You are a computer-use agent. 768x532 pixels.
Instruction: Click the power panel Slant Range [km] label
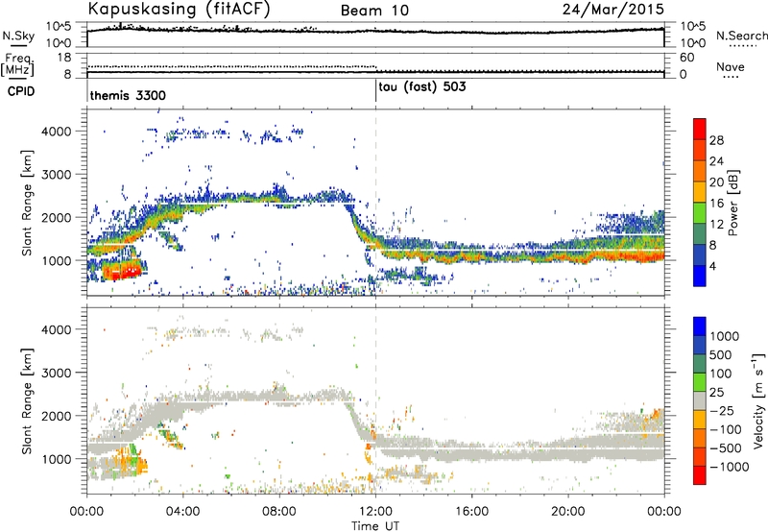pyautogui.click(x=27, y=203)
